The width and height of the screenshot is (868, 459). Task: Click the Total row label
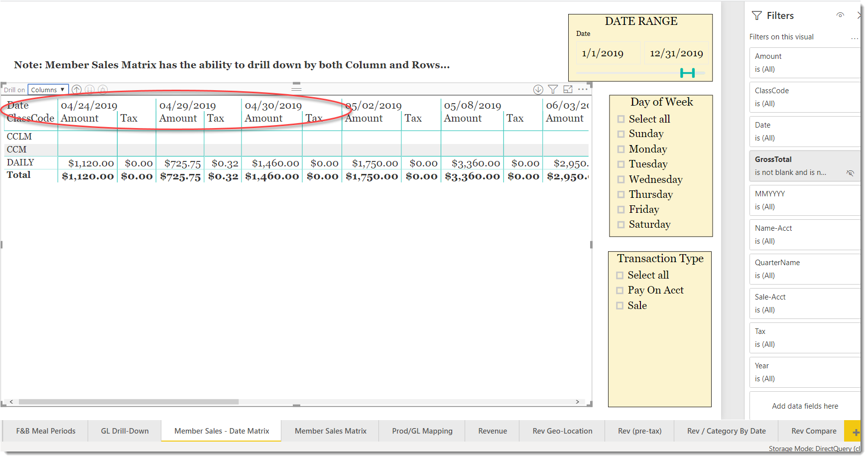coord(18,175)
